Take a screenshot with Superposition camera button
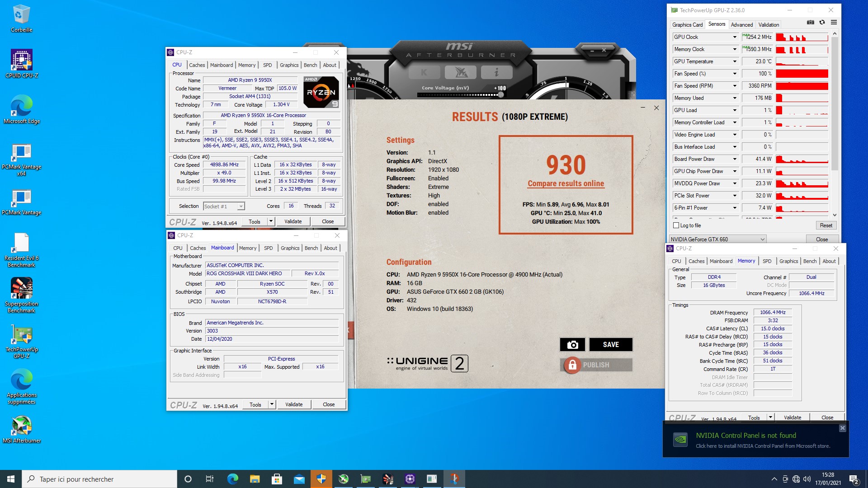 572,344
